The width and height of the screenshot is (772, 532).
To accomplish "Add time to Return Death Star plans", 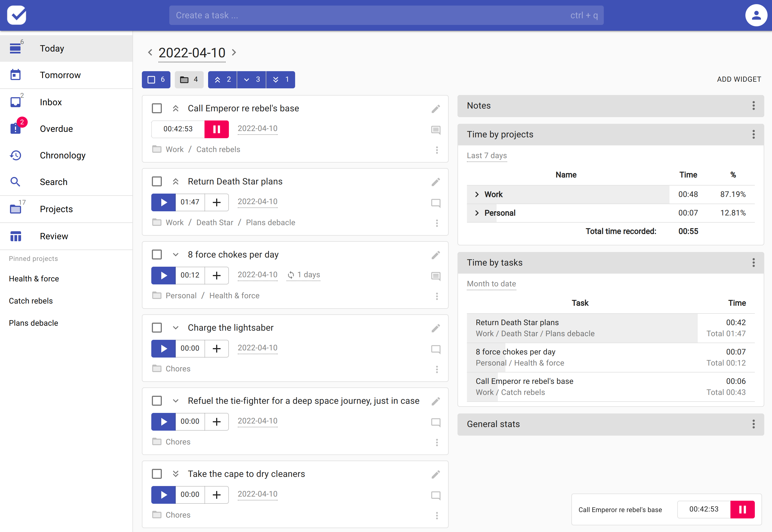I will (217, 202).
